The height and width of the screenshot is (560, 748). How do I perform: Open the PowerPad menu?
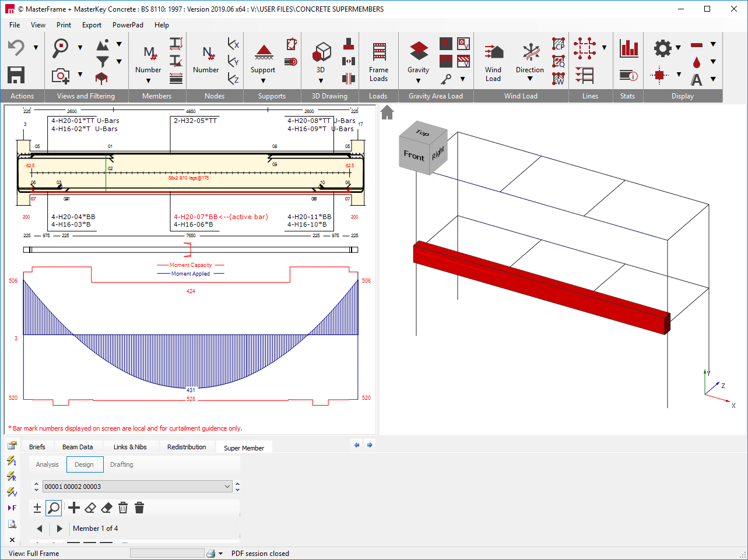(128, 25)
